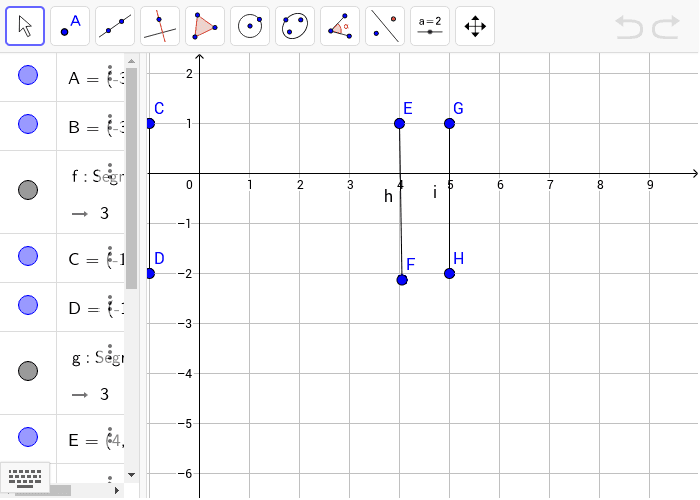Select the Move arrow tool

(26, 26)
